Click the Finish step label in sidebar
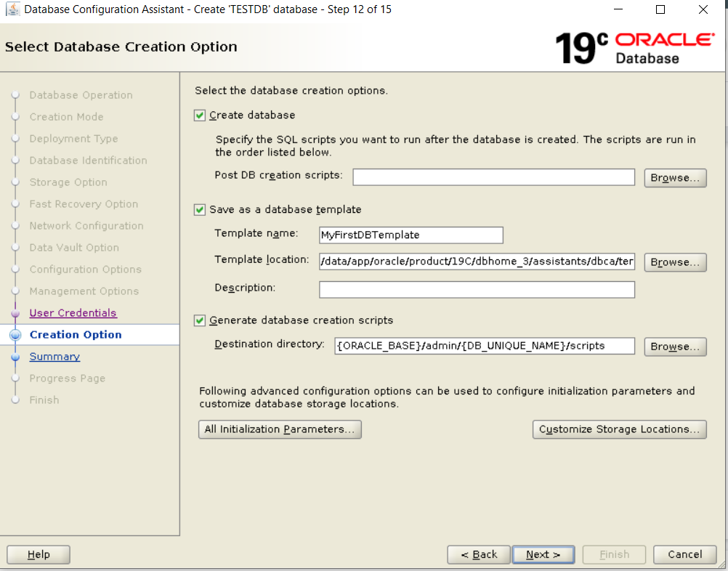The height and width of the screenshot is (571, 728). click(44, 400)
